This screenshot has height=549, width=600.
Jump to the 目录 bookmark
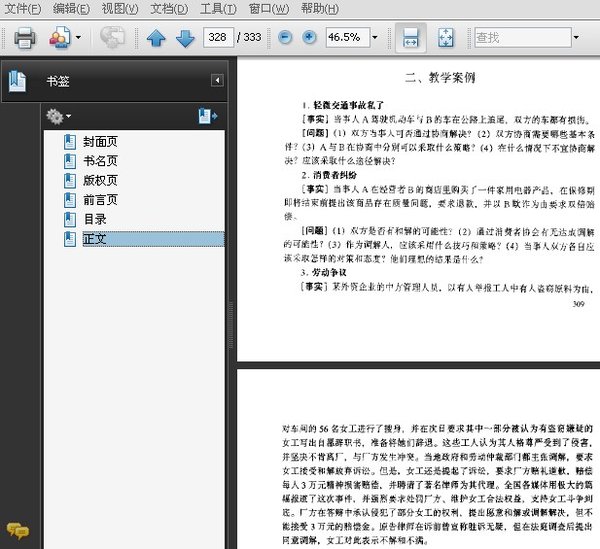click(95, 219)
